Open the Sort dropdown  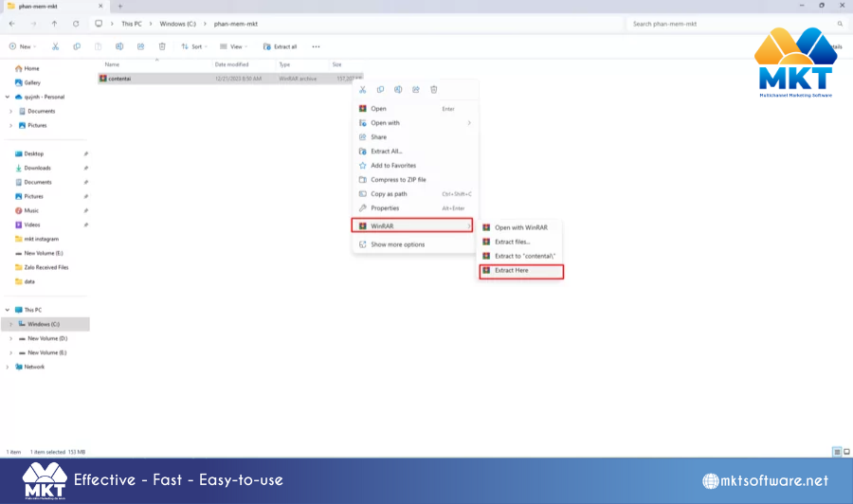(x=194, y=46)
